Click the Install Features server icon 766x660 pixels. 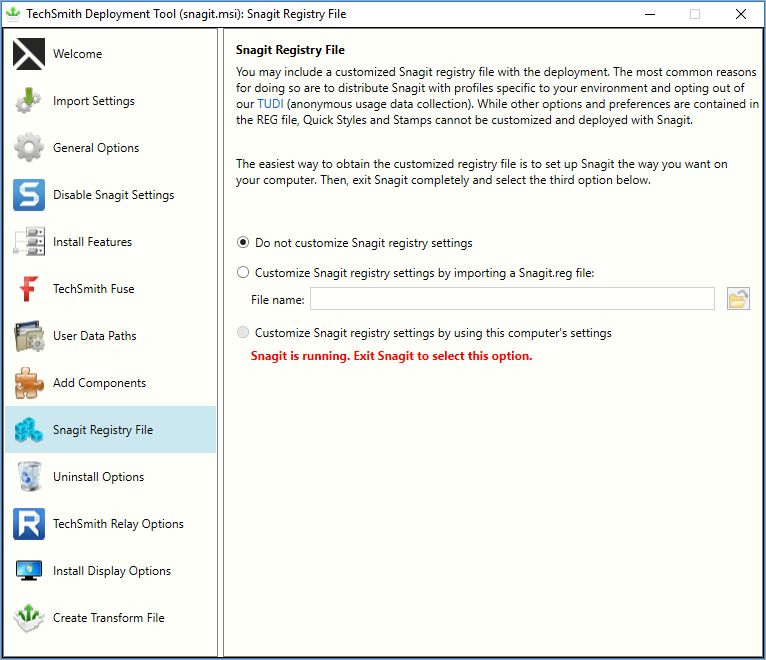tap(29, 241)
